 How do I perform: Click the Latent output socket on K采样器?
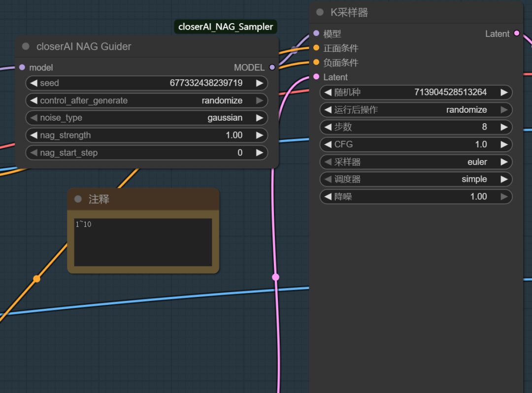click(x=517, y=33)
